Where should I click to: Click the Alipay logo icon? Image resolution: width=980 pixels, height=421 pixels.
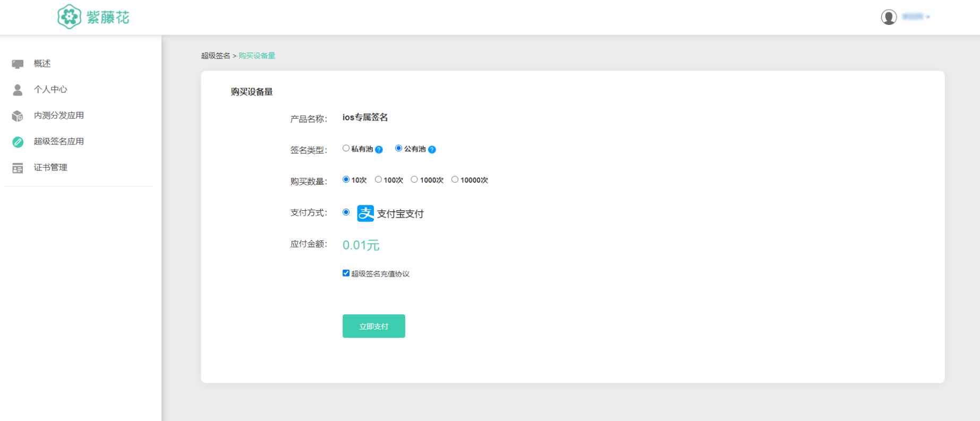(x=365, y=213)
